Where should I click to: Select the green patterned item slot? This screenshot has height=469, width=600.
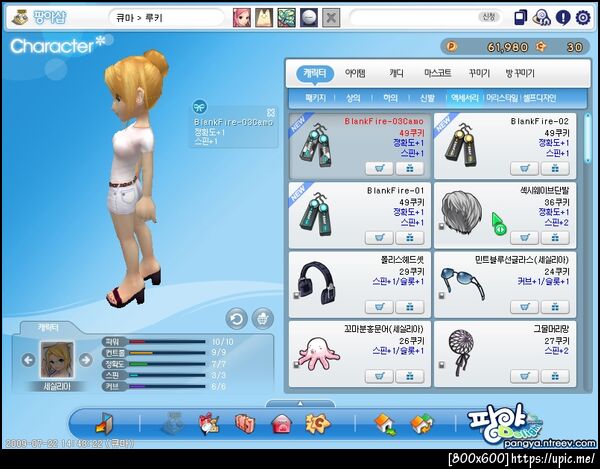point(286,18)
